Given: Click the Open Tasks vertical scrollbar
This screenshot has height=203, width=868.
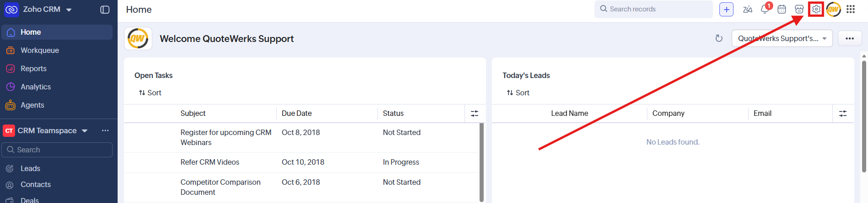Looking at the screenshot, I should pyautogui.click(x=481, y=162).
